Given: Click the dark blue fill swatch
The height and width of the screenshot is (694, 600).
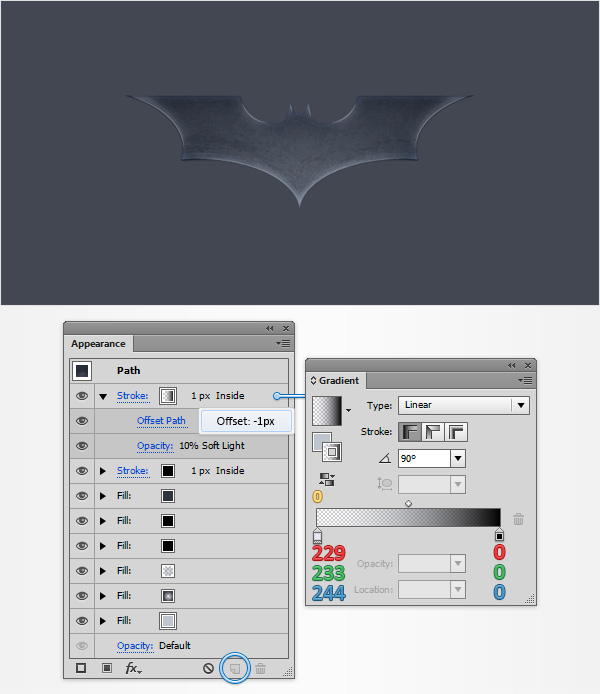Looking at the screenshot, I should point(168,496).
